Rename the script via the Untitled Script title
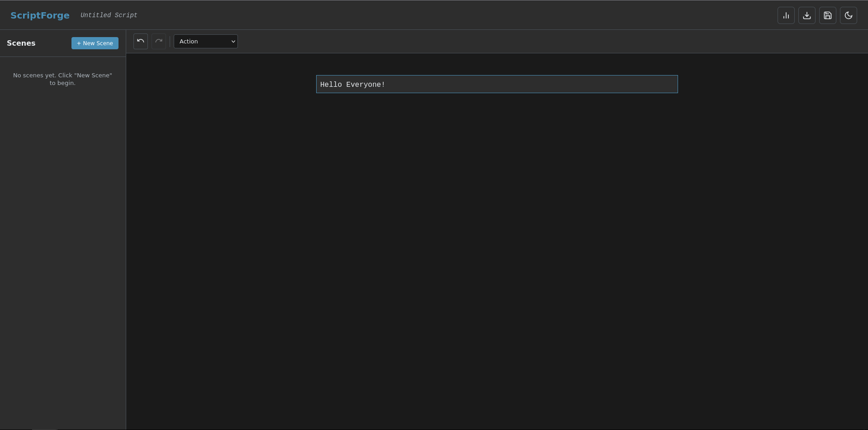Screen dimensions: 868x430 coord(109,15)
